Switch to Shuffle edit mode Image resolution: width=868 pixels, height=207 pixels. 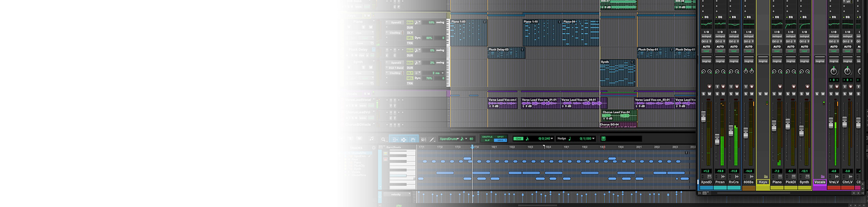487,137
